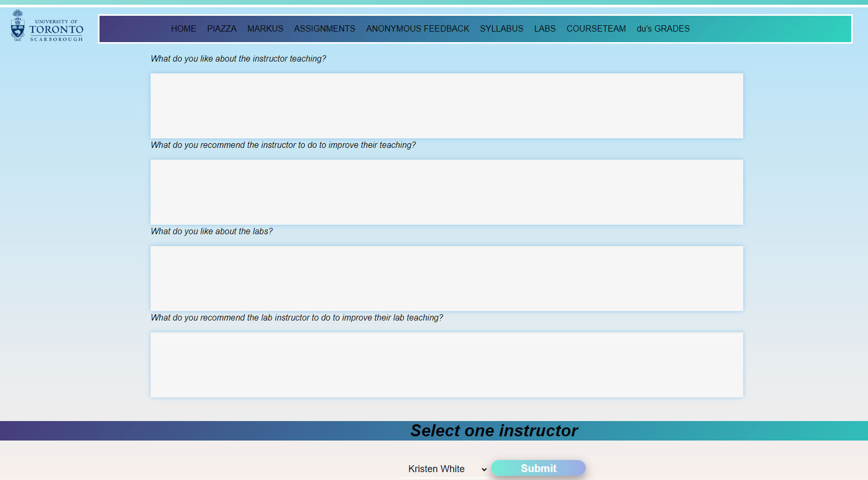Open the LABS page
Viewport: 868px width, 480px height.
545,28
